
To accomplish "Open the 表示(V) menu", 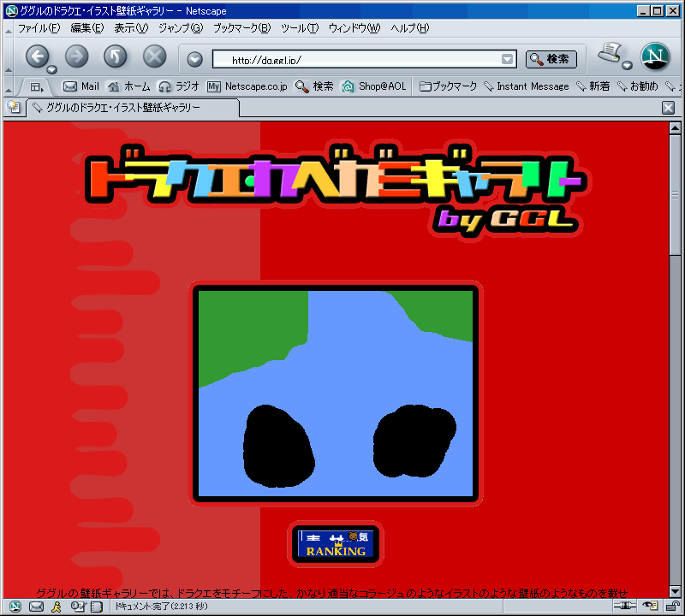I will pyautogui.click(x=131, y=28).
